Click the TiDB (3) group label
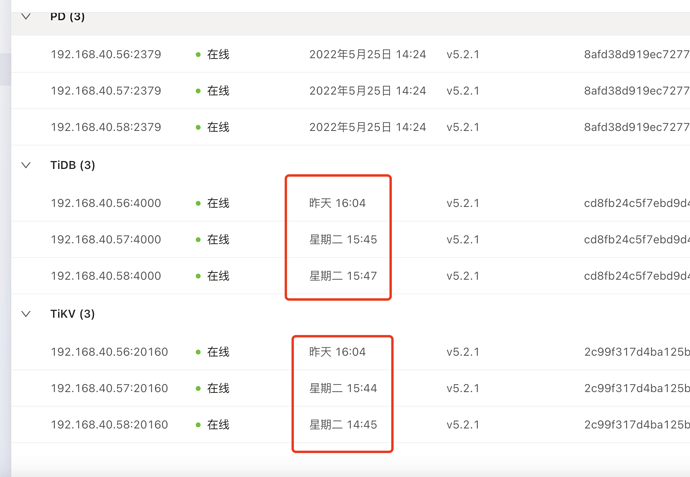Image resolution: width=690 pixels, height=477 pixels. pyautogui.click(x=73, y=165)
